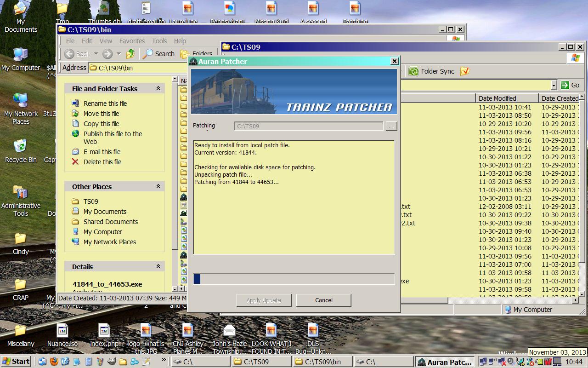Click the Start button
The width and height of the screenshot is (588, 368).
pyautogui.click(x=16, y=362)
